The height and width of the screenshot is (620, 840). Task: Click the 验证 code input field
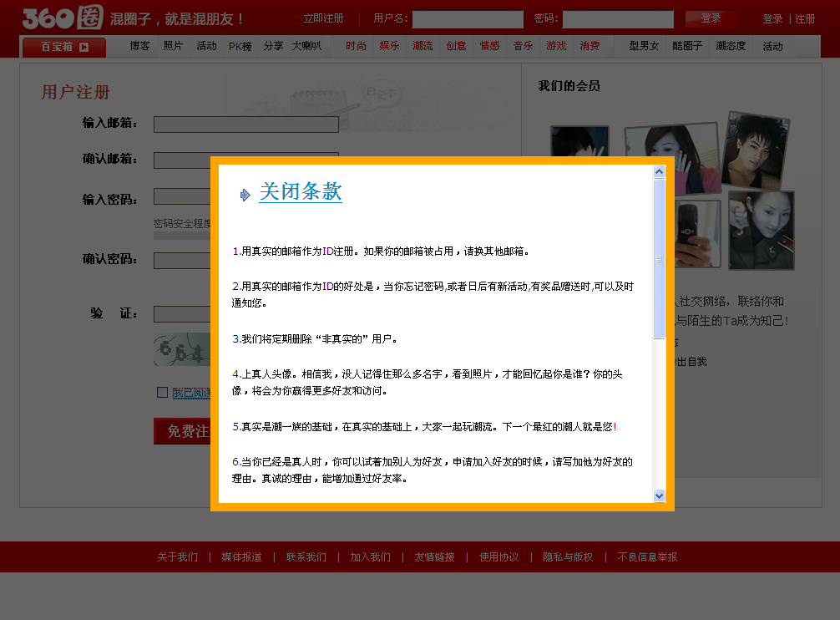182,314
